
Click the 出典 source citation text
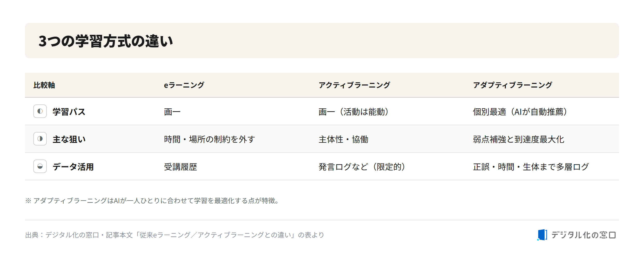pos(175,235)
